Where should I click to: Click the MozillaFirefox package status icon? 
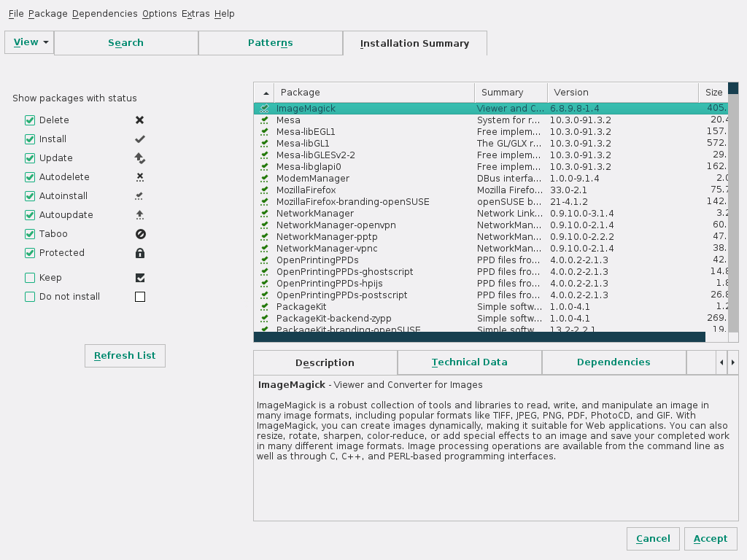click(264, 190)
